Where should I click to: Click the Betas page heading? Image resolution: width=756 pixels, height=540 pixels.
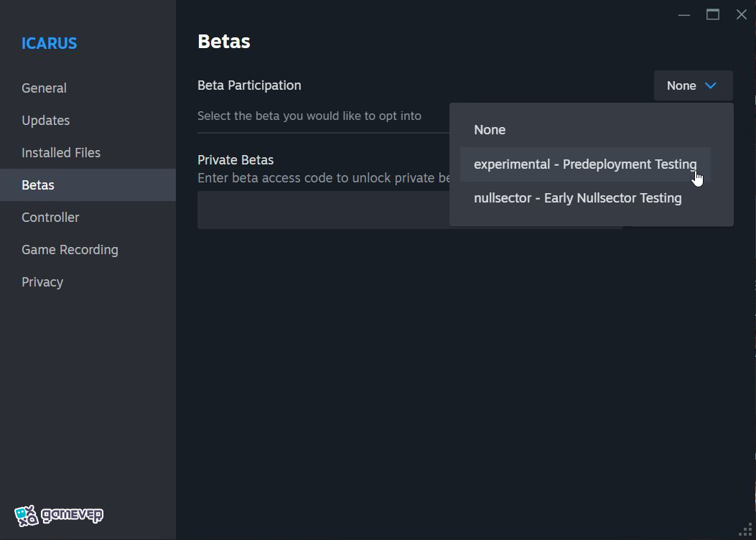point(224,42)
